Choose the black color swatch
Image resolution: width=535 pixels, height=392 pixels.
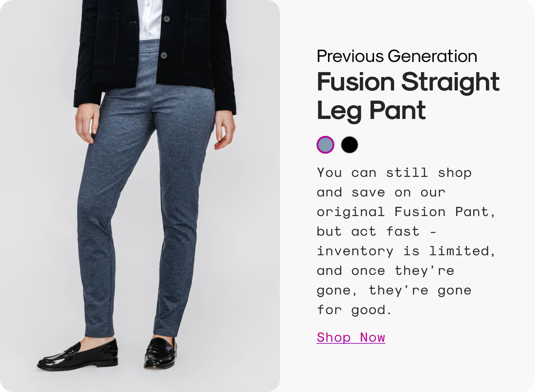(x=350, y=145)
